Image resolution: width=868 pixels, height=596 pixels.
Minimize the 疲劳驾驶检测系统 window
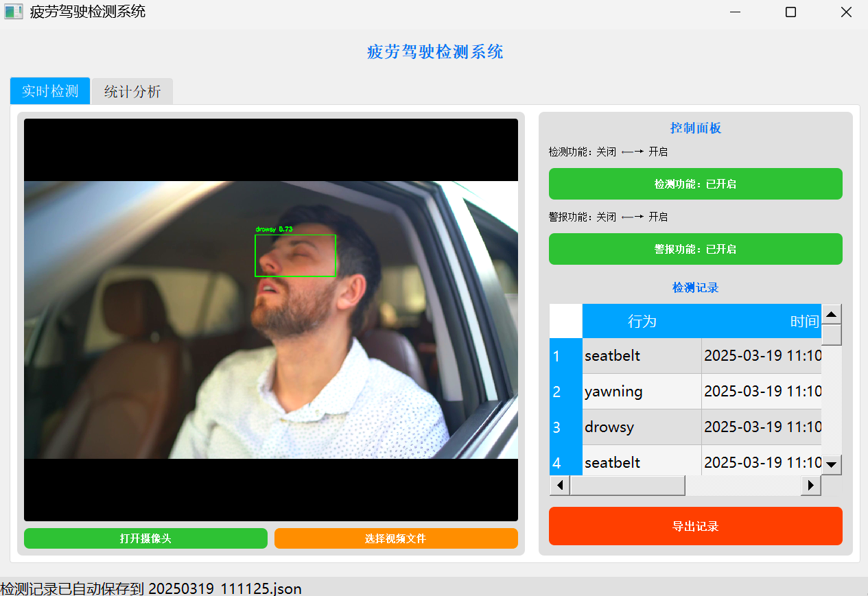pos(736,12)
